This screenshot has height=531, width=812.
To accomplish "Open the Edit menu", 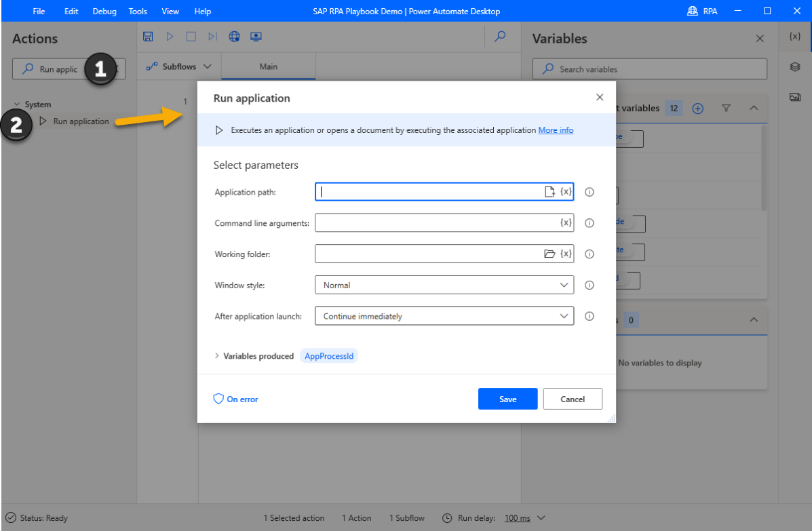I will click(x=71, y=11).
